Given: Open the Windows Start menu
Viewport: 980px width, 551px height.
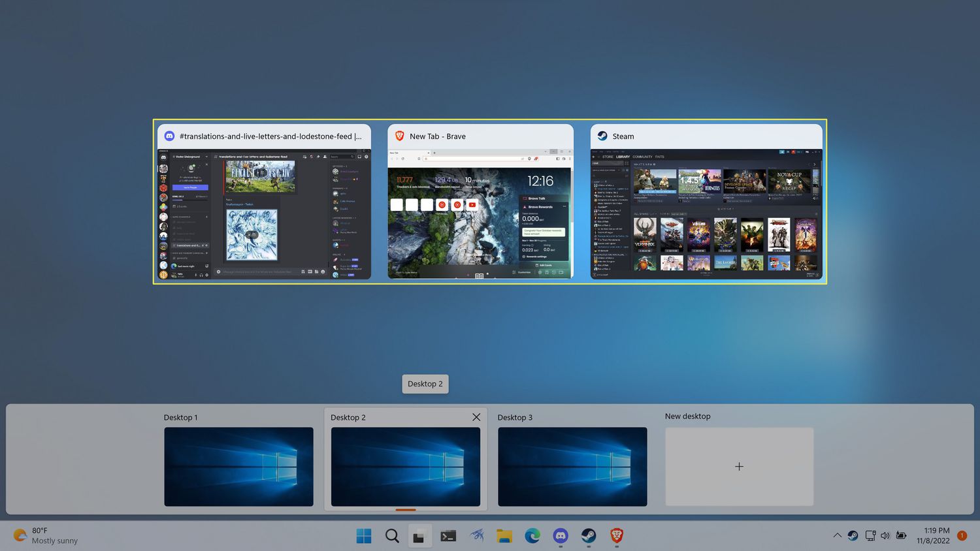Looking at the screenshot, I should [x=364, y=536].
